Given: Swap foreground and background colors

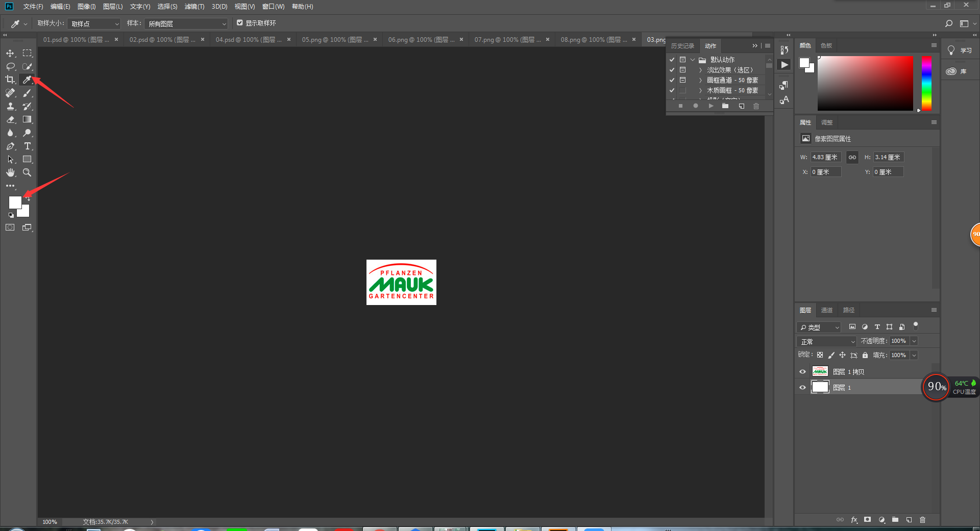Looking at the screenshot, I should (29, 198).
